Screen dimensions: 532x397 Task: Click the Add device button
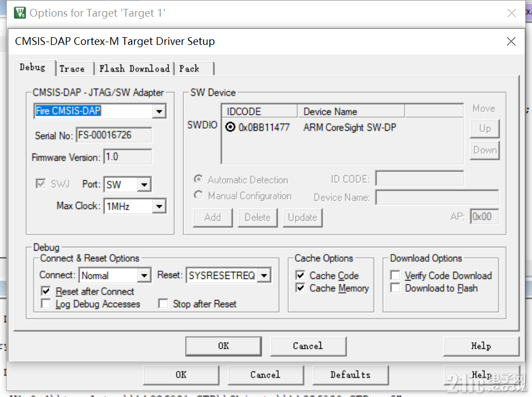pos(213,217)
